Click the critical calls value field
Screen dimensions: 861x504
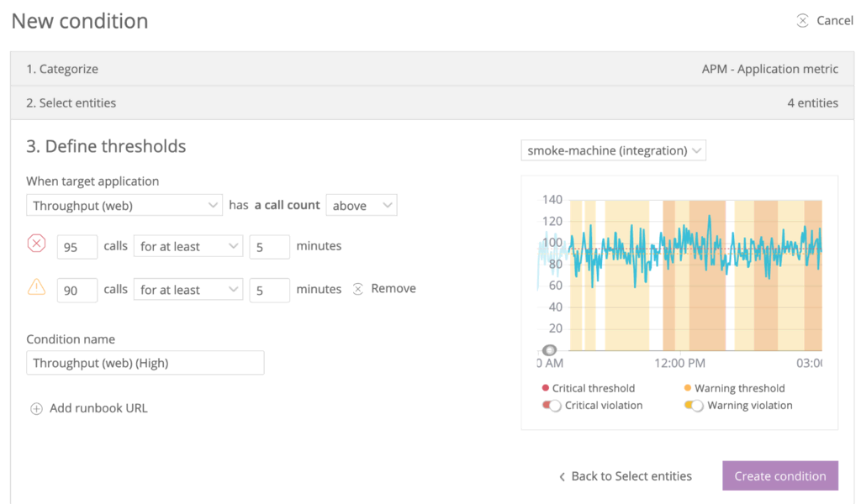tap(77, 247)
